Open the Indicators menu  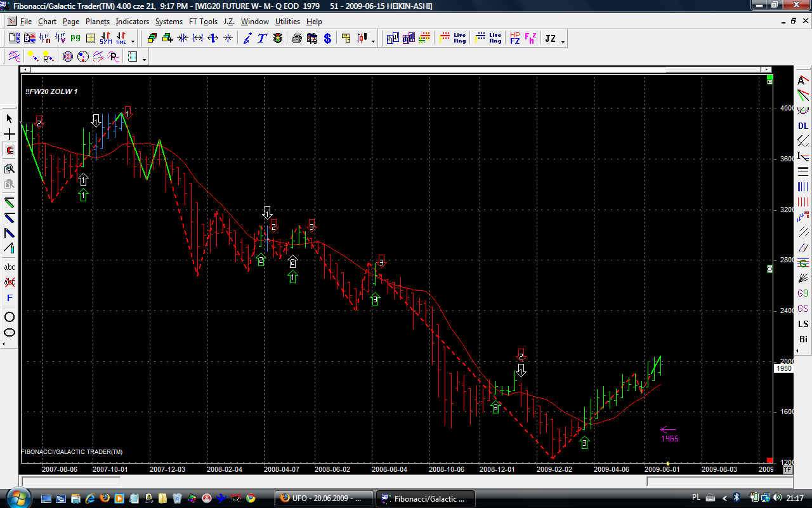(132, 22)
